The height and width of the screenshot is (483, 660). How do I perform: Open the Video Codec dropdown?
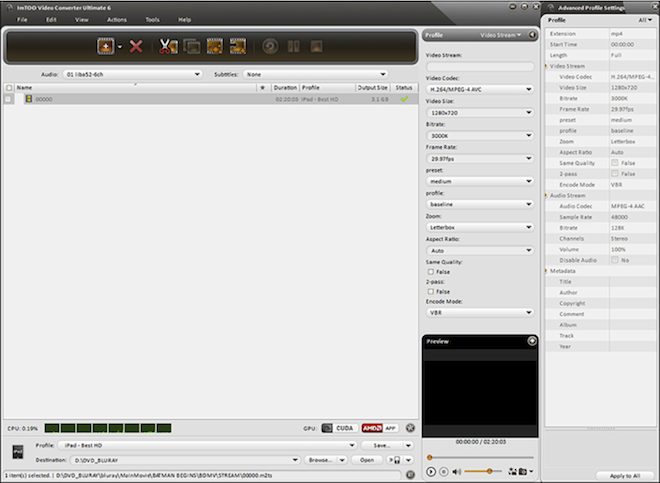480,89
